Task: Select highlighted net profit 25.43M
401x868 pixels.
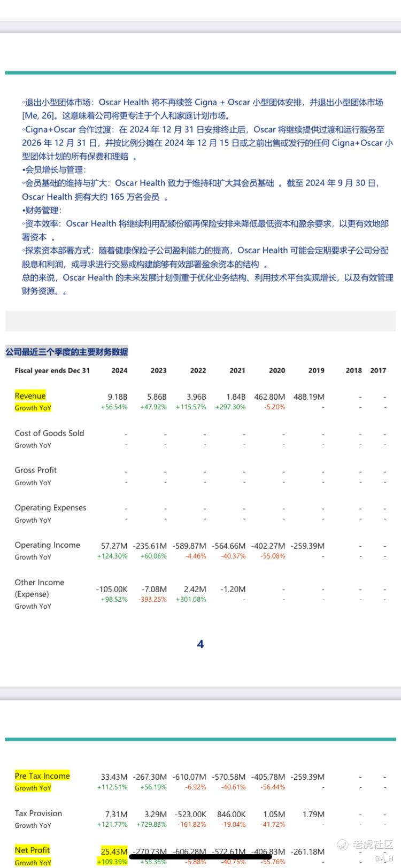Action: click(114, 851)
